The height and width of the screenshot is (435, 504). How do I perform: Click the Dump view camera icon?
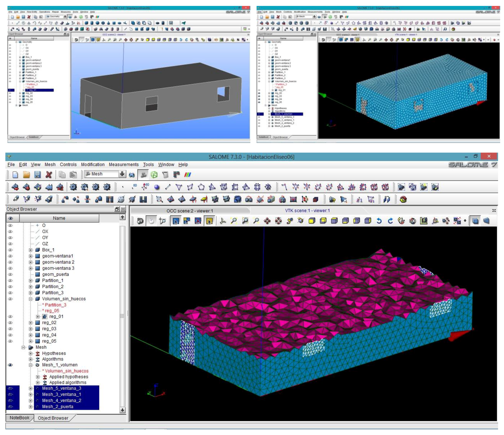pyautogui.click(x=140, y=221)
